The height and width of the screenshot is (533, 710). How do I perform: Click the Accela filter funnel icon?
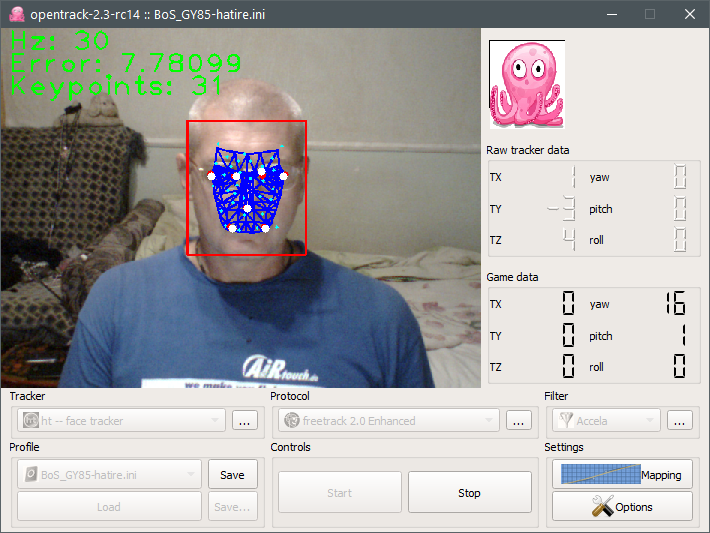pyautogui.click(x=566, y=421)
